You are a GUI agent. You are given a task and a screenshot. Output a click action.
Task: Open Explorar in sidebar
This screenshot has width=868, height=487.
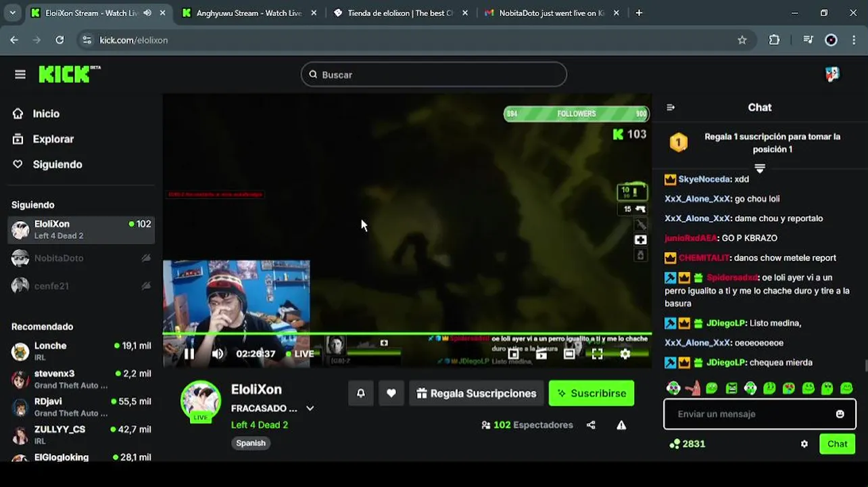click(43, 139)
